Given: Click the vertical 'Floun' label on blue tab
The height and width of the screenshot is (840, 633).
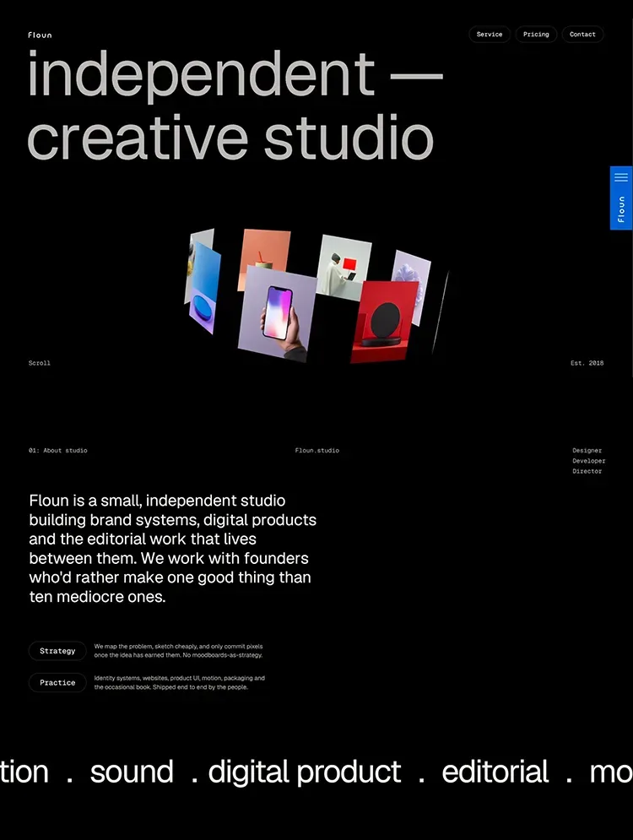Looking at the screenshot, I should 621,209.
